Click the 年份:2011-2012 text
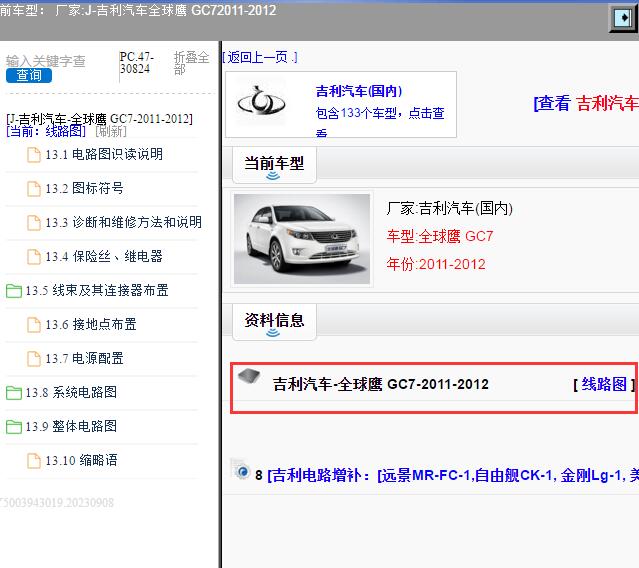639x568 pixels. click(x=436, y=264)
